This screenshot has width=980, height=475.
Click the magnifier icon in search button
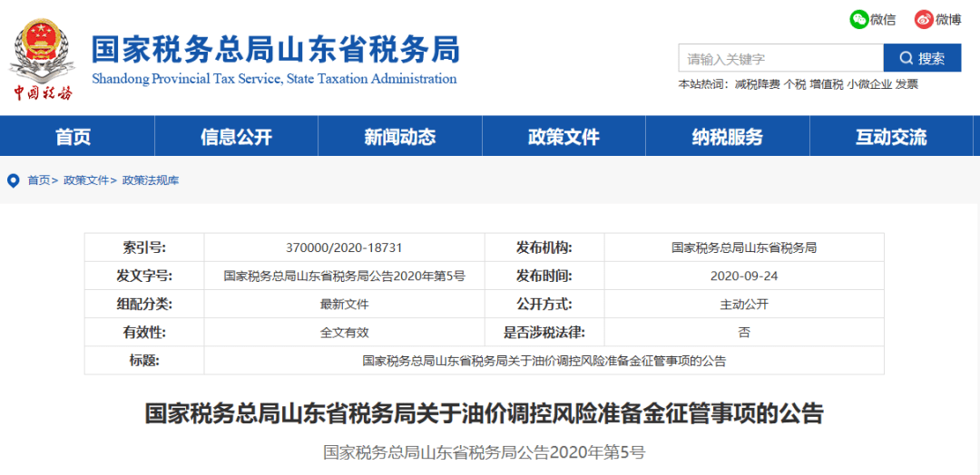[x=906, y=59]
